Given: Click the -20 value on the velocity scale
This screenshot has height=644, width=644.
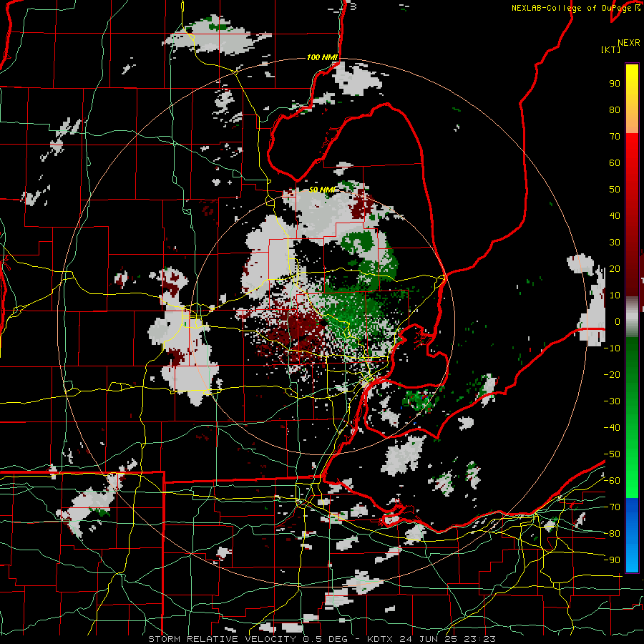Looking at the screenshot, I should click(x=612, y=374).
